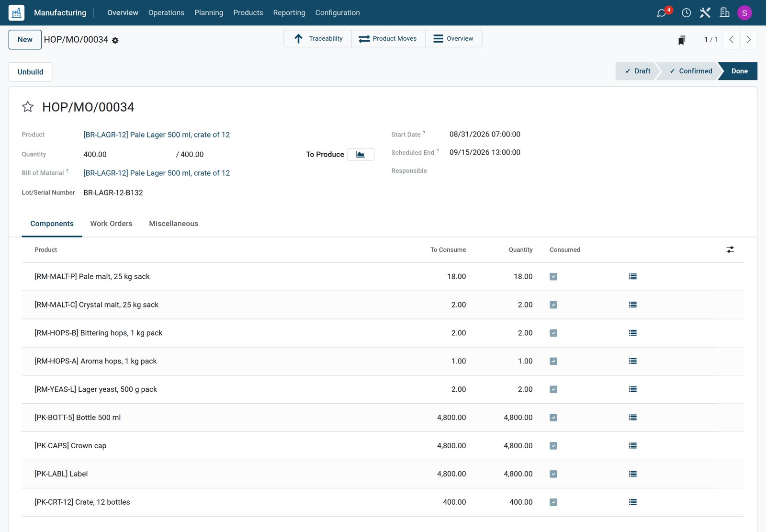766x532 pixels.
Task: Click the Lot/Serial Number BR-LAGR-12-B132 value
Action: 113,192
